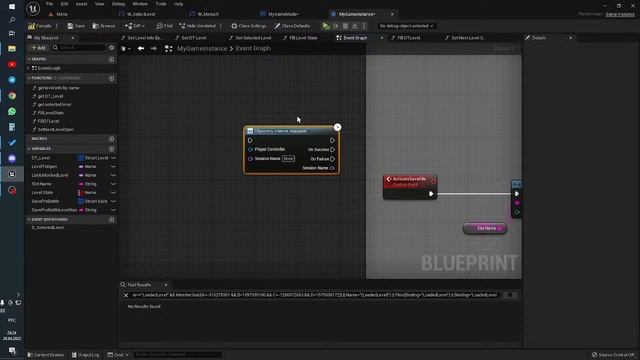Open the Asset menu
Screen dimensions: 640x360
82,4
